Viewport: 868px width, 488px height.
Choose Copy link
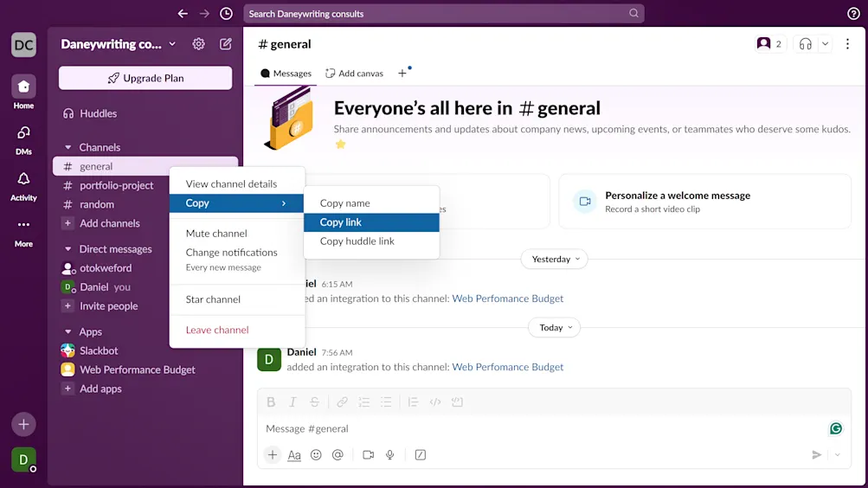(x=371, y=222)
